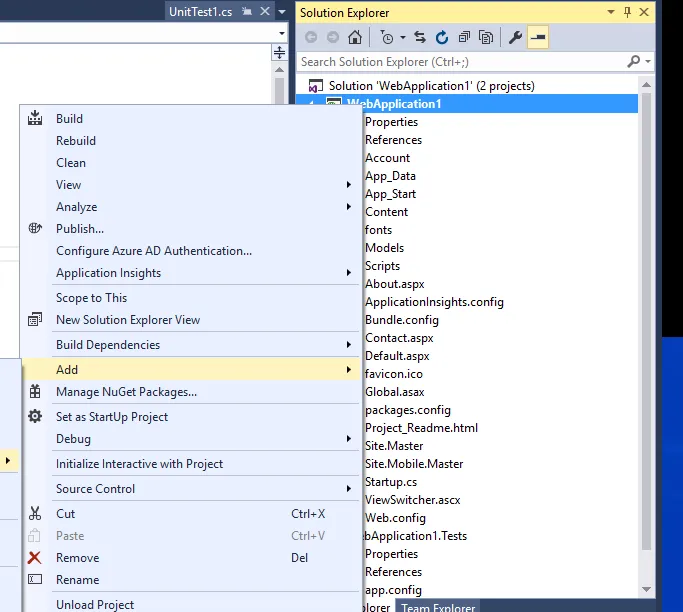
Task: Click Sync with Active Document icon
Action: 420,37
